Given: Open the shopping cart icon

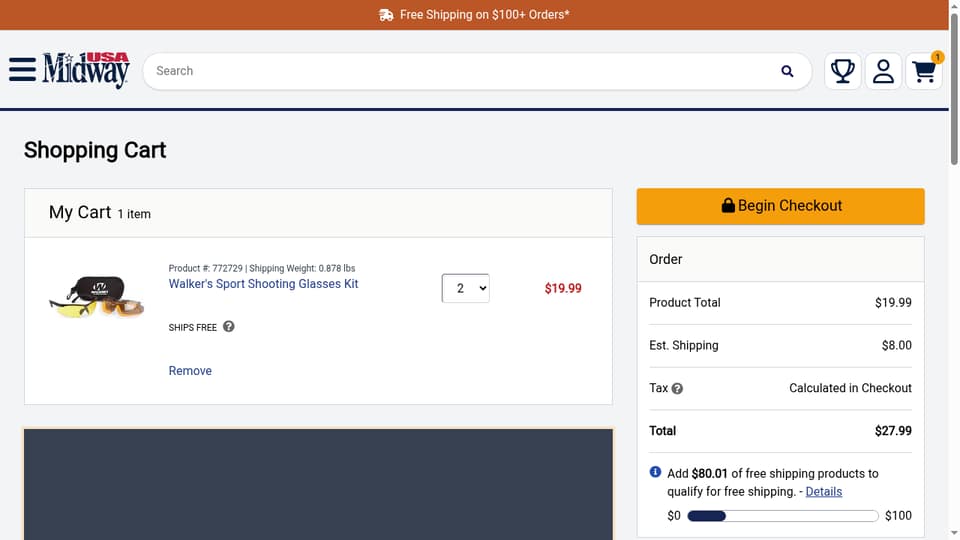Looking at the screenshot, I should pos(924,71).
